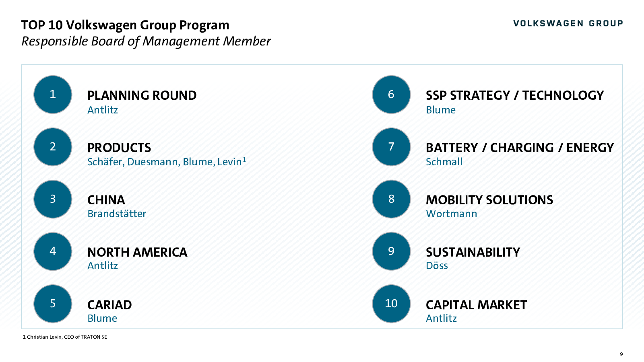
Task: Click the Volkswagen Group logo text
Action: 568,23
